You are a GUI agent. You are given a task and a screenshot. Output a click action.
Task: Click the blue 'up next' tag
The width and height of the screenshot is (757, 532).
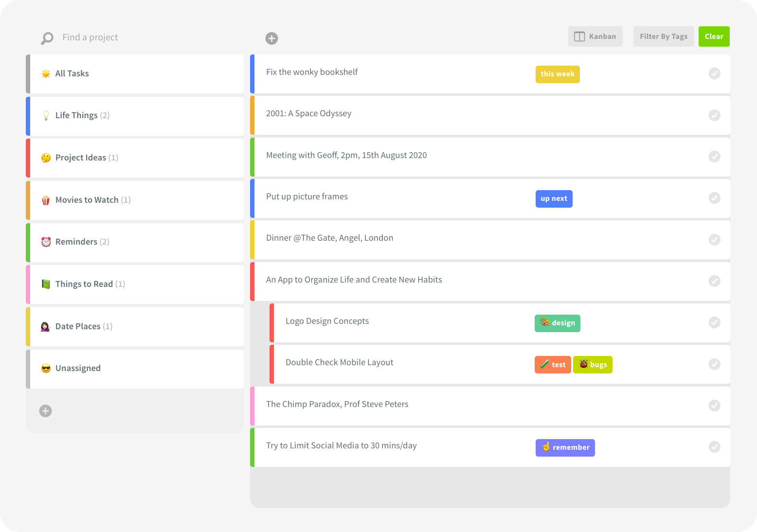[x=554, y=198]
